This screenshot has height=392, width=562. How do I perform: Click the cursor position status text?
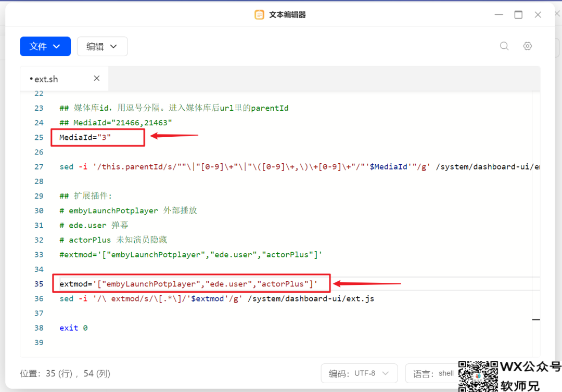tap(65, 373)
